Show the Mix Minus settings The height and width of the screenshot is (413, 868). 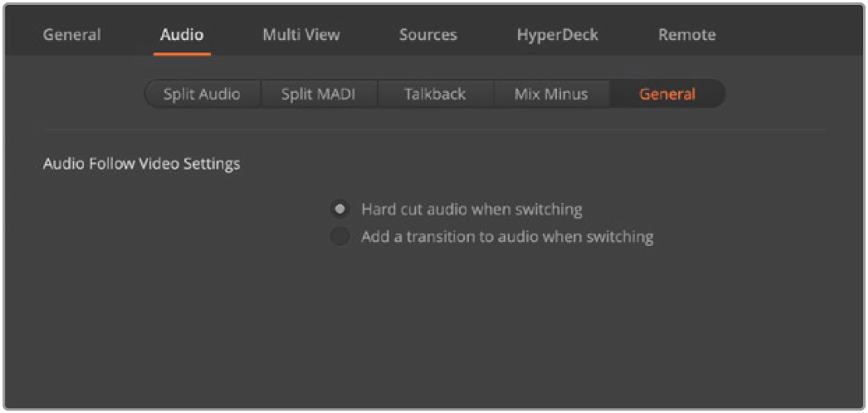point(550,94)
